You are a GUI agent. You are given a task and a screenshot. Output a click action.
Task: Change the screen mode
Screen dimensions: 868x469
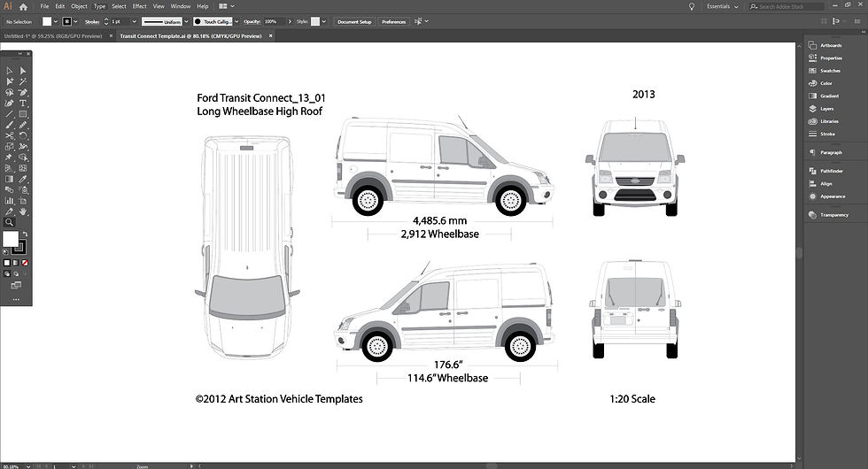tap(16, 285)
